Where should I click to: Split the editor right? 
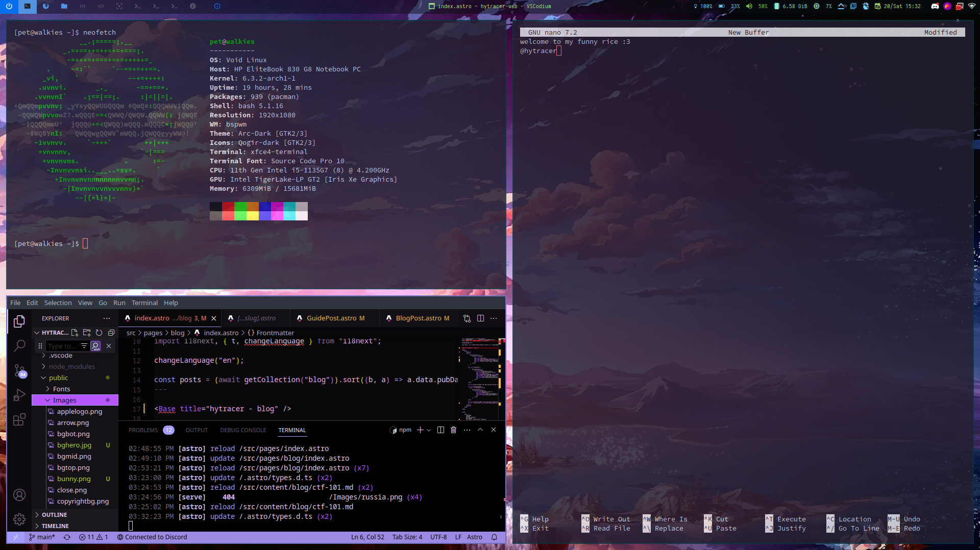coord(480,318)
